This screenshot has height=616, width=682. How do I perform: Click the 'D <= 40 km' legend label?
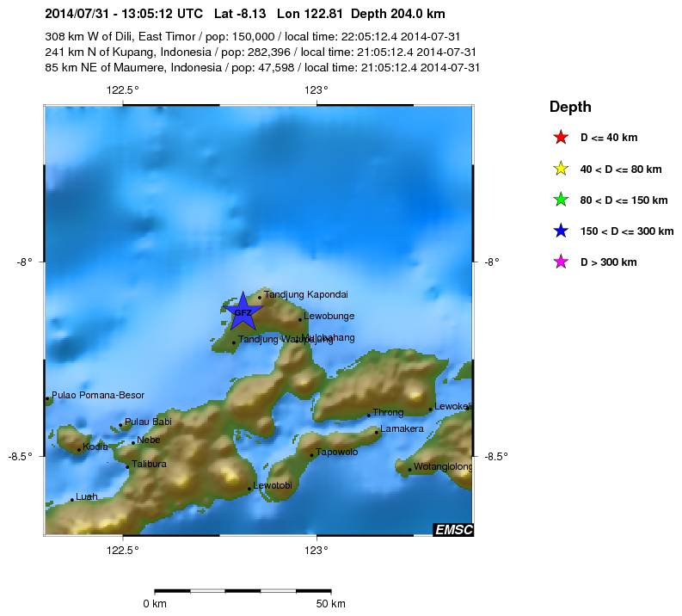(x=609, y=138)
